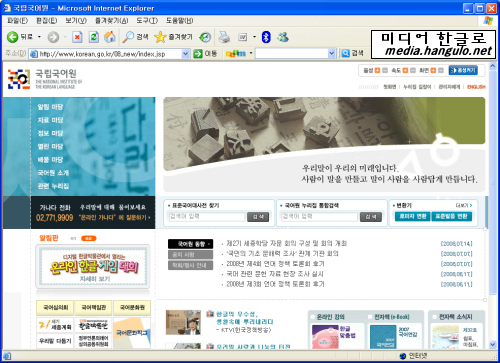Open the 도구(T) menu
Viewport: 500px width, 363px height.
point(147,21)
